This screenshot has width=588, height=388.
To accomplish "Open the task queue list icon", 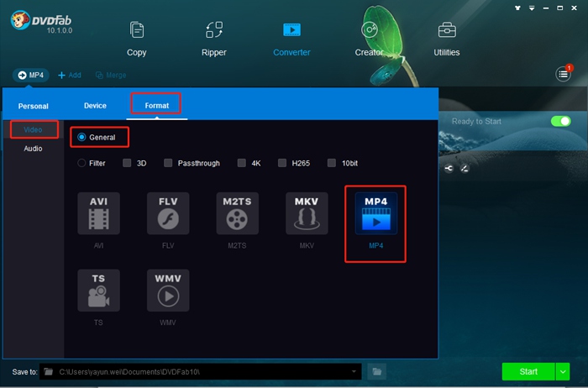I will click(x=563, y=74).
